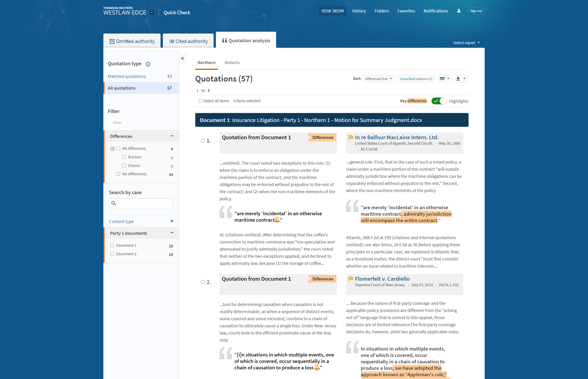This screenshot has height=379, width=588.
Task: Click the flag icon beside Flomerfelt v. Cardiello
Action: 351,279
